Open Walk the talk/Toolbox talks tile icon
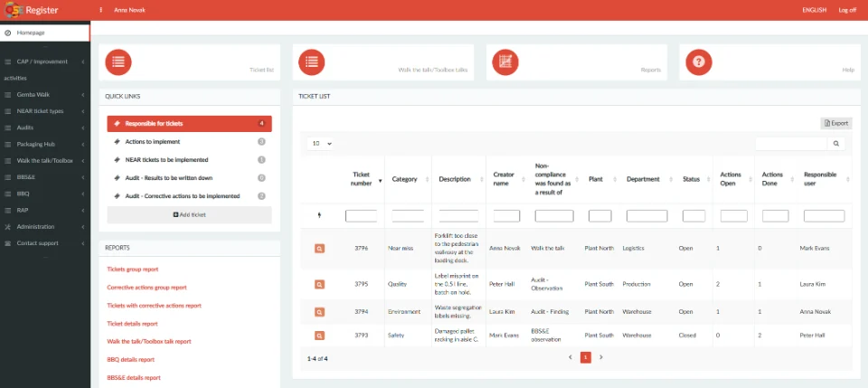 [x=312, y=62]
